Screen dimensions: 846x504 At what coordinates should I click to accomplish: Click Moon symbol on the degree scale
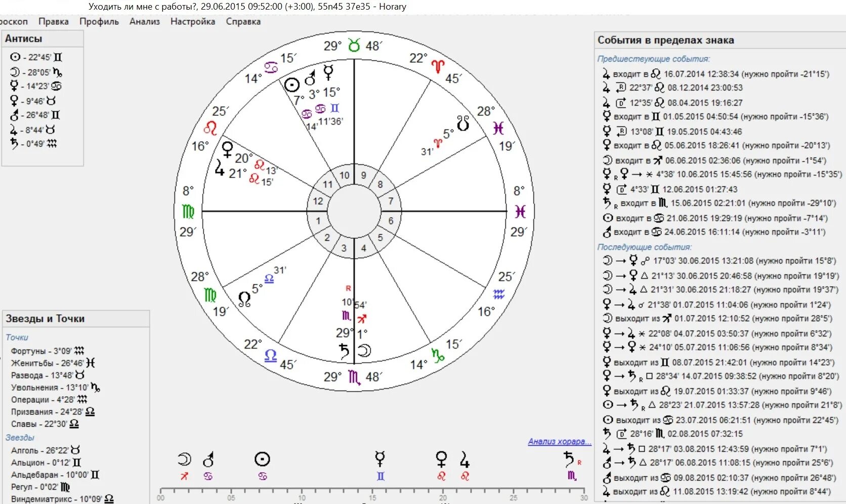click(184, 459)
